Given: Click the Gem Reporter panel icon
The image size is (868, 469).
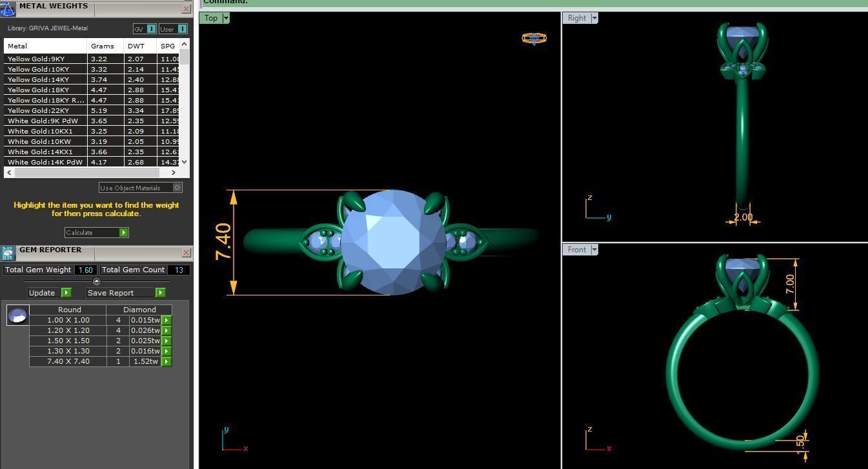Looking at the screenshot, I should 8,253.
